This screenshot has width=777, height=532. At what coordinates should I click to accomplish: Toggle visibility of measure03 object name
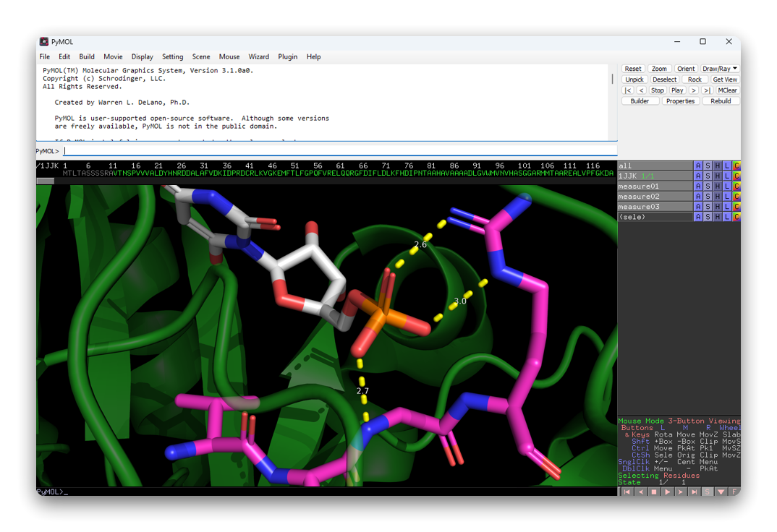coord(655,206)
